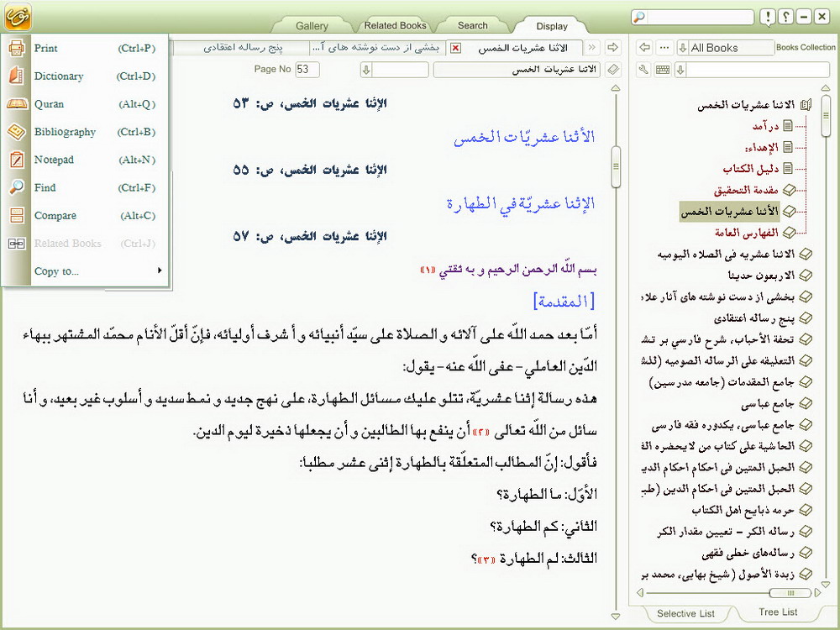Click the three-dots button in books panel
The height and width of the screenshot is (630, 840).
click(x=664, y=48)
